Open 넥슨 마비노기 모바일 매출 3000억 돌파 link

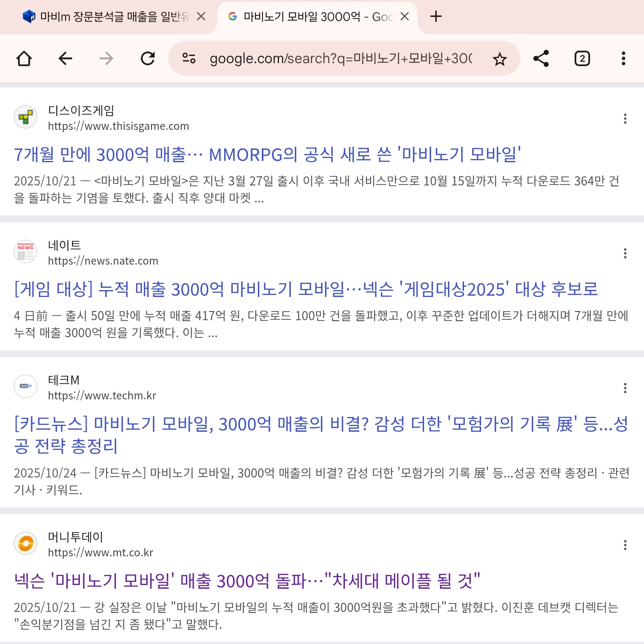(x=247, y=581)
